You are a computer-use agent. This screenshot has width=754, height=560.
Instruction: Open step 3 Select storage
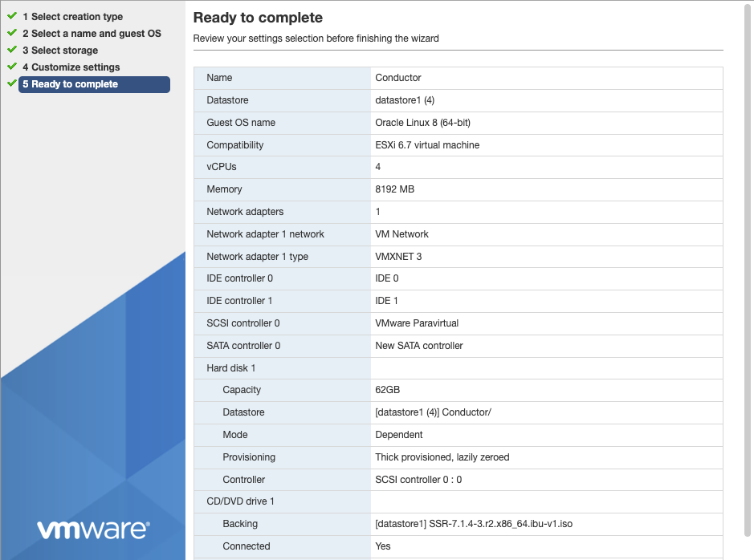60,51
